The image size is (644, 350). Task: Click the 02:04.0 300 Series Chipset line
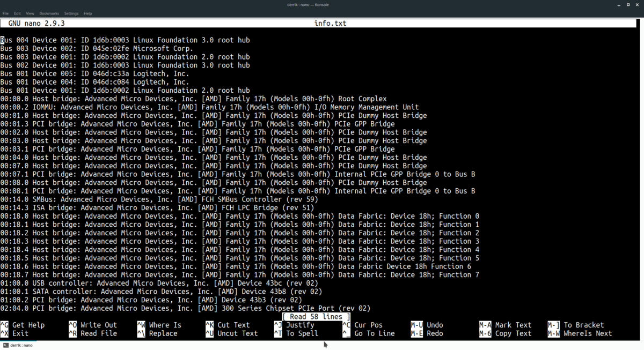pos(185,308)
